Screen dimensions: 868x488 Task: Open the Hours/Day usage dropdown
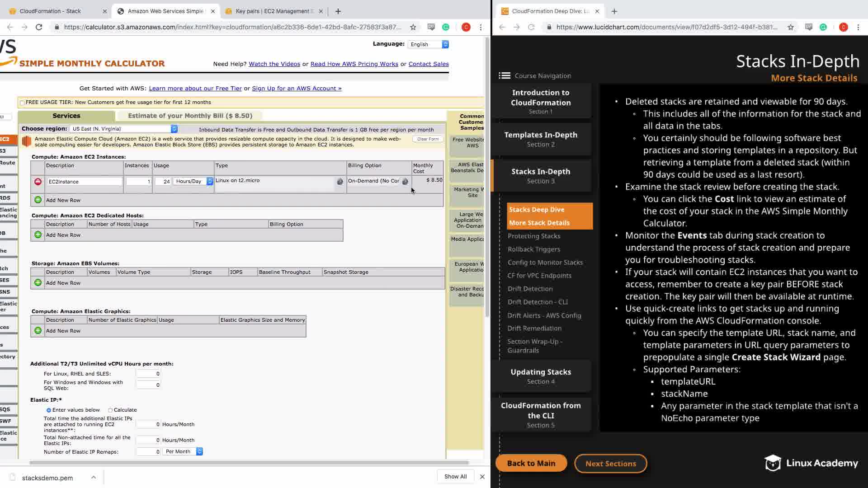point(193,182)
